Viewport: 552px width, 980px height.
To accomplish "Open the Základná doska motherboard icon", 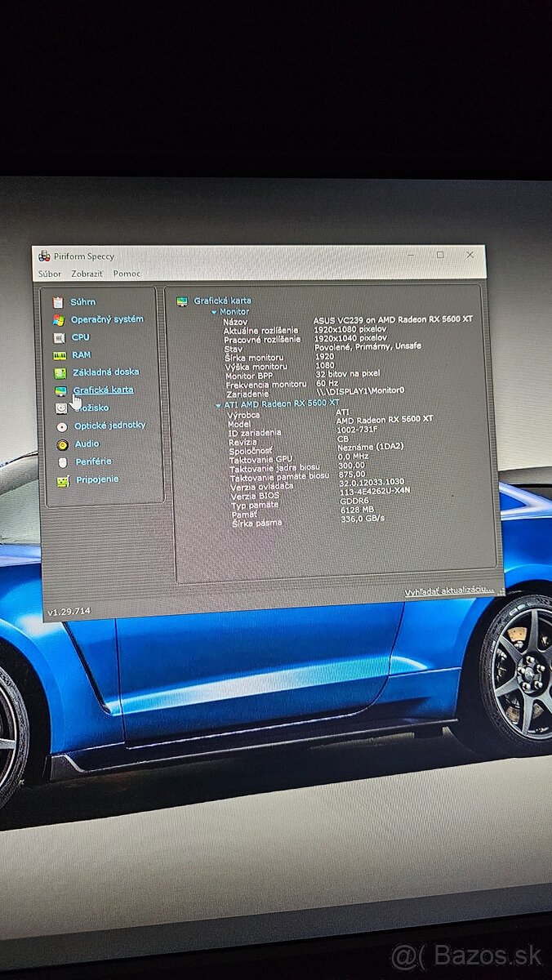I will [60, 372].
